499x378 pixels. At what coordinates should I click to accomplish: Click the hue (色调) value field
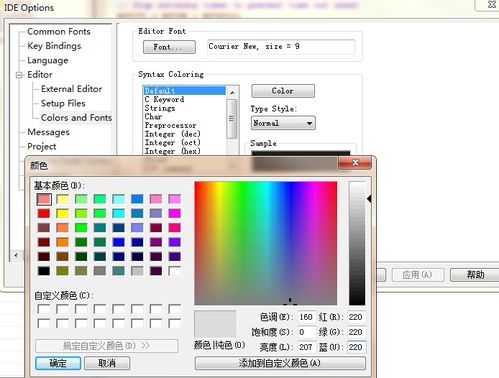pos(306,317)
